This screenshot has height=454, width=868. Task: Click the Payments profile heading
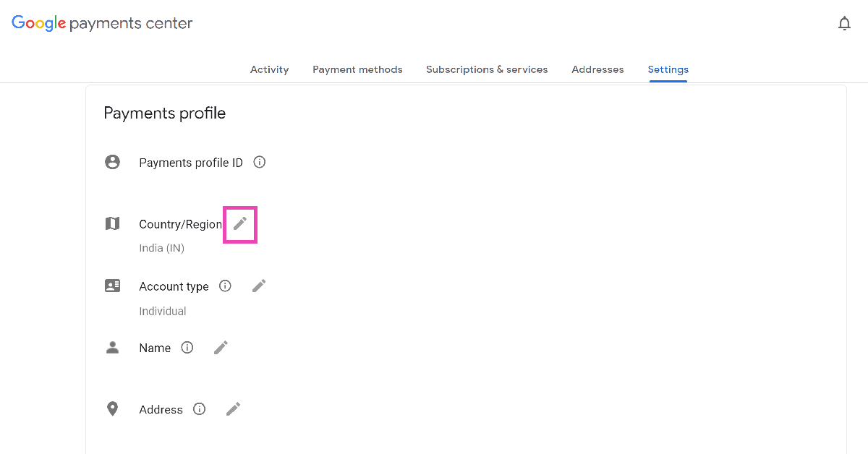(x=165, y=113)
